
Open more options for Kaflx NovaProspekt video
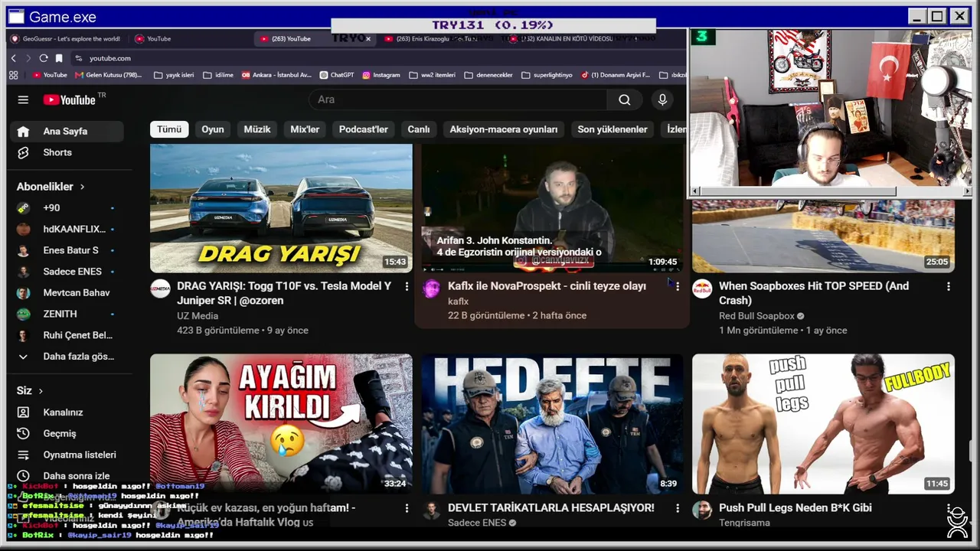pyautogui.click(x=678, y=286)
